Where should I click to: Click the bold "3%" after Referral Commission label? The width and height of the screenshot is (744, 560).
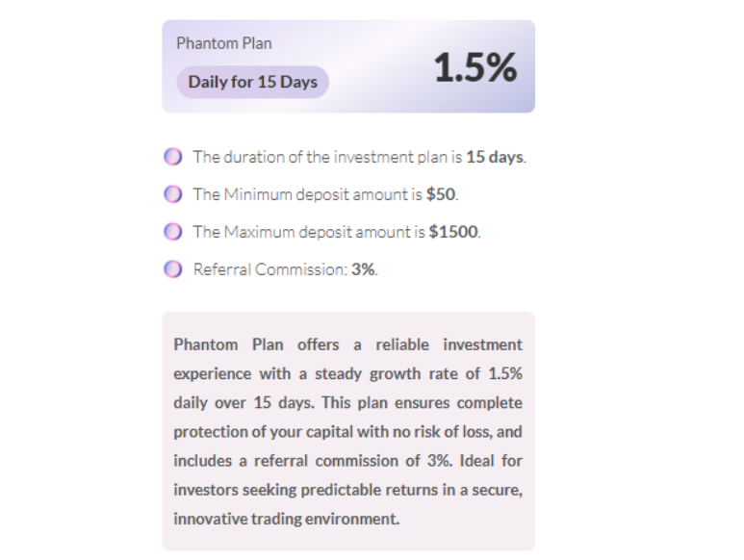click(363, 269)
